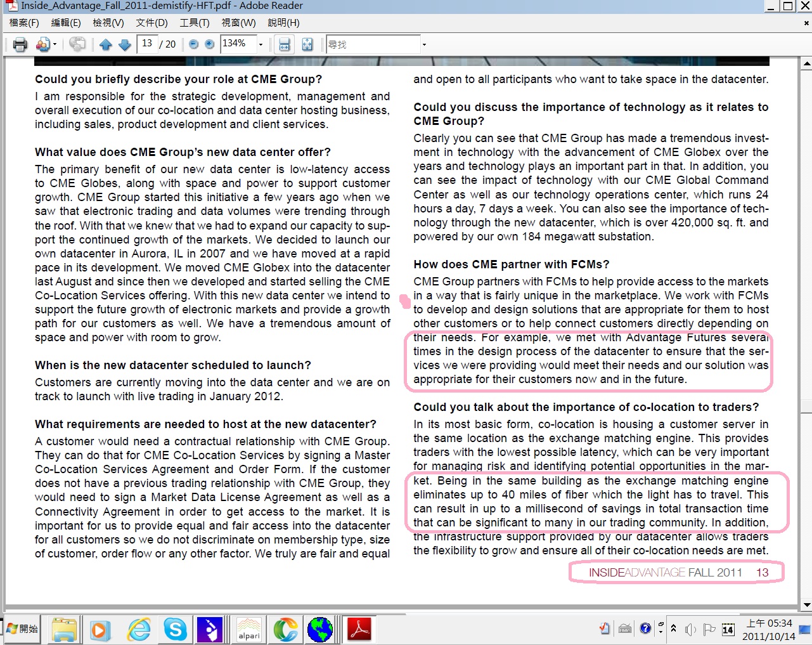Launch Internet Explorer from the taskbar
Screen dimensions: 812x645
pyautogui.click(x=138, y=629)
